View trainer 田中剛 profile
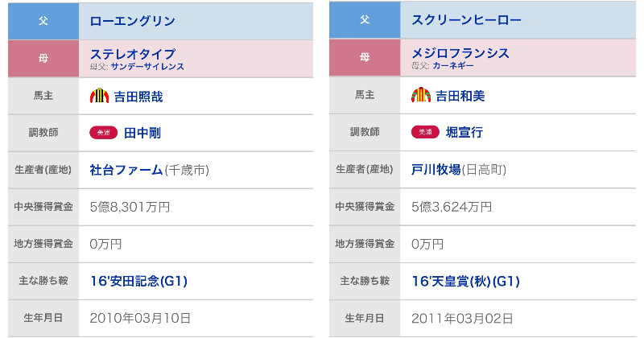This screenshot has height=338, width=644. coord(142,133)
